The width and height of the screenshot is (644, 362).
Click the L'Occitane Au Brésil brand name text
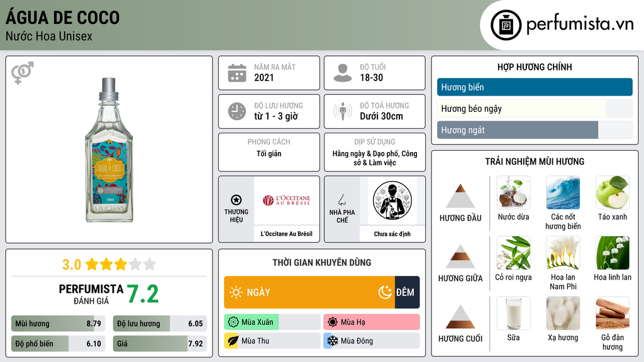click(x=287, y=234)
